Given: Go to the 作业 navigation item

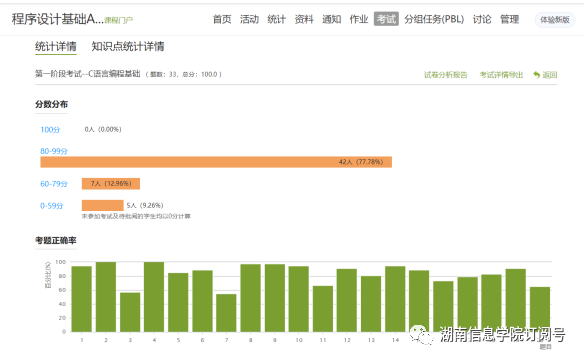Looking at the screenshot, I should [359, 19].
